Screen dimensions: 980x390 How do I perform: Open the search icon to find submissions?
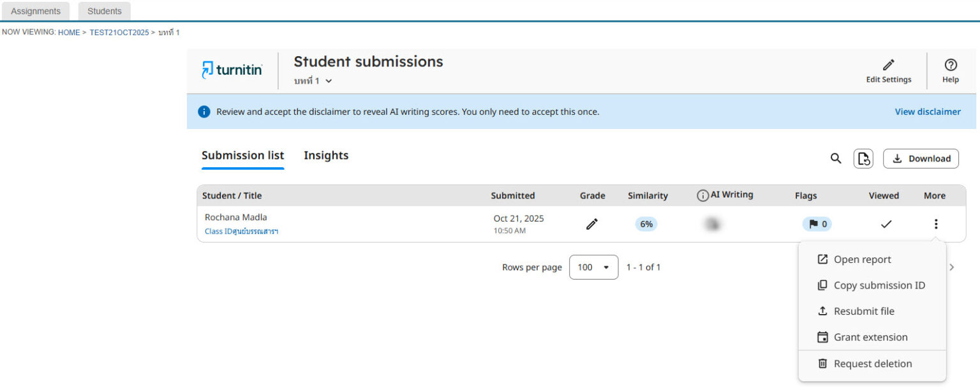[x=836, y=158]
